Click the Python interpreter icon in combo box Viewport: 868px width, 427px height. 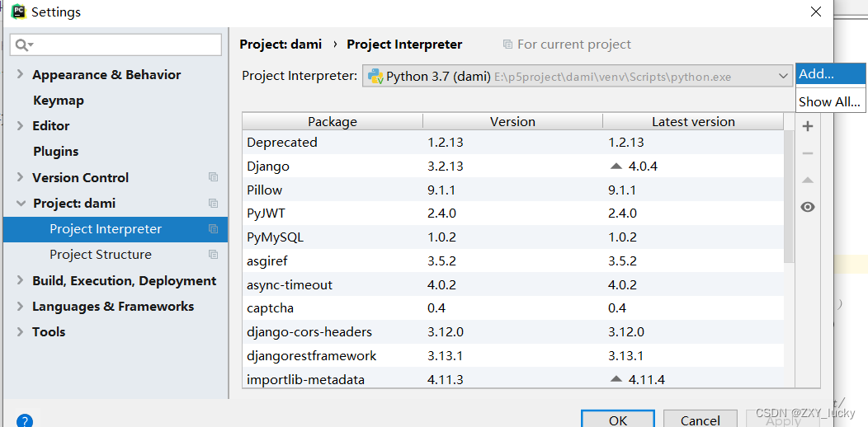[376, 77]
